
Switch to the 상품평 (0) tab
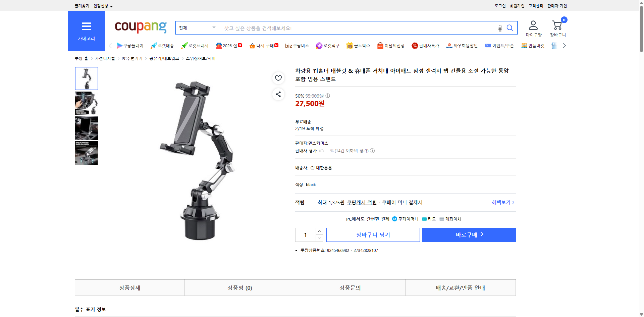pos(239,287)
